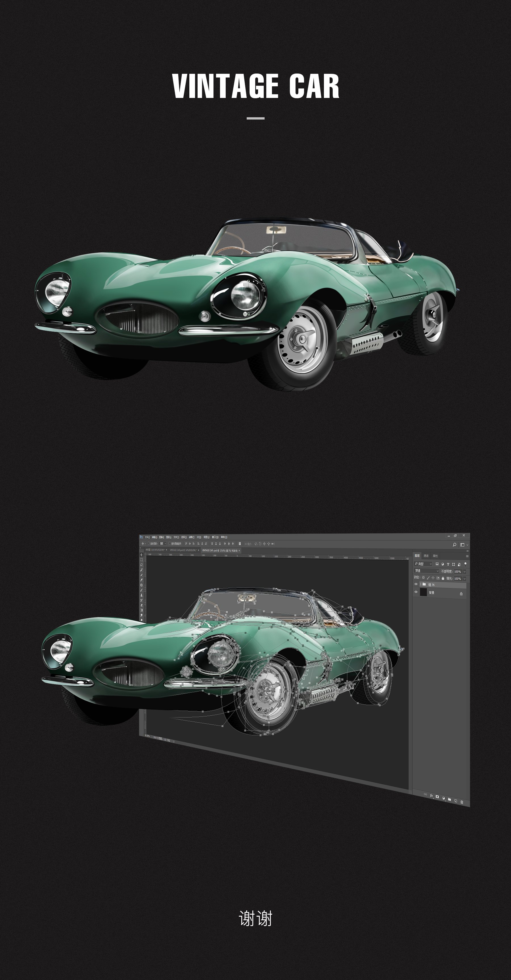Close VINTAGE CAR-.psd @ 15.6% tab
This screenshot has height=980, width=511.
[239, 550]
